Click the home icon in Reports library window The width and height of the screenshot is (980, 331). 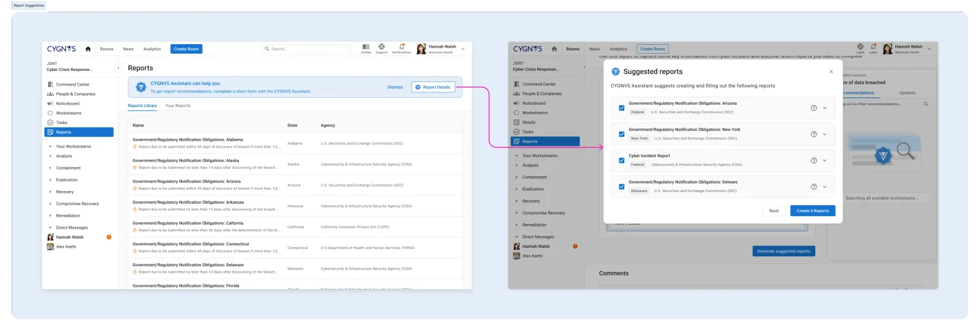pyautogui.click(x=88, y=49)
